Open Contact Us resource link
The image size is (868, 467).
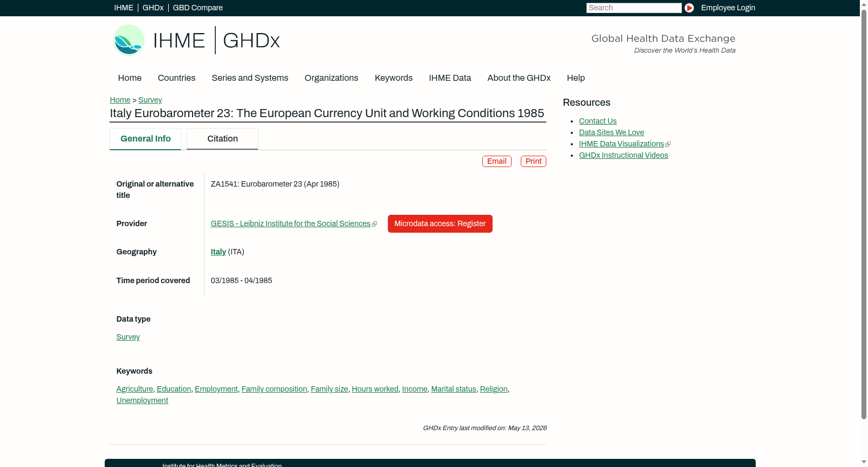[x=598, y=121]
